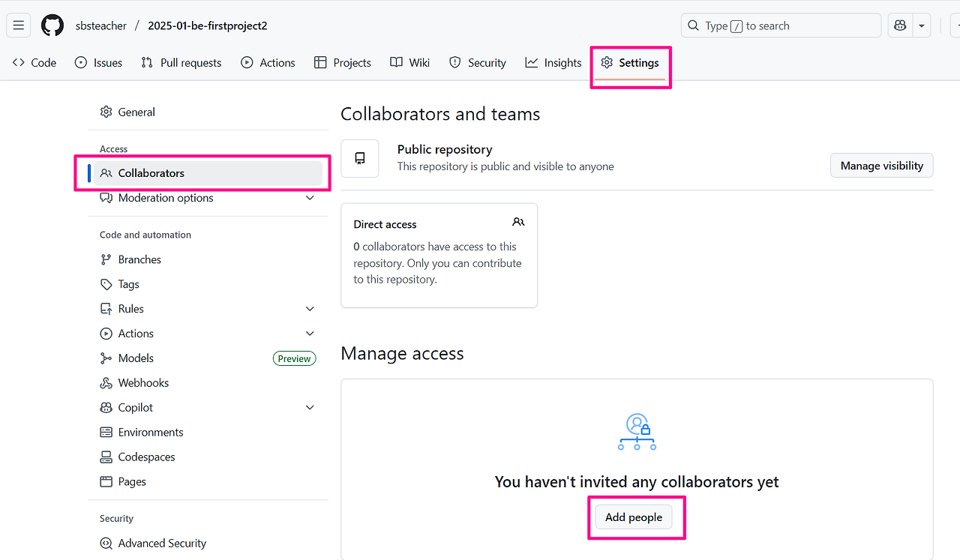Image resolution: width=960 pixels, height=560 pixels.
Task: Open Tags settings
Action: (x=208, y=284)
